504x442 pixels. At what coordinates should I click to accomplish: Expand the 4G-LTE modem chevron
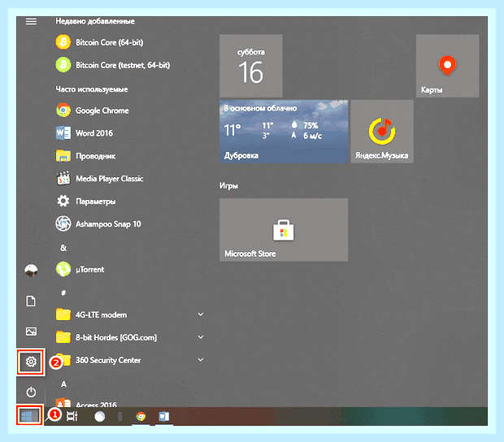[201, 314]
